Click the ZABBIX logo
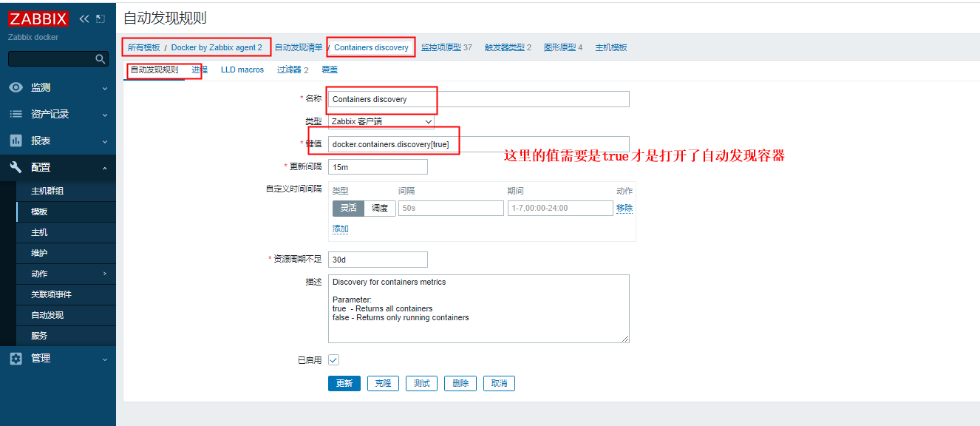The width and height of the screenshot is (980, 426). pos(38,19)
